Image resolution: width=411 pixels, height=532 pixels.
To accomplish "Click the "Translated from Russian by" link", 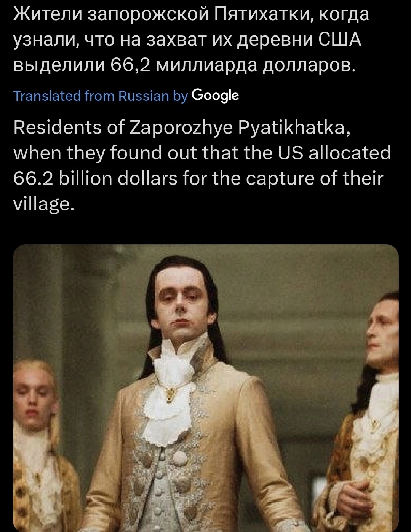I will click(x=101, y=96).
